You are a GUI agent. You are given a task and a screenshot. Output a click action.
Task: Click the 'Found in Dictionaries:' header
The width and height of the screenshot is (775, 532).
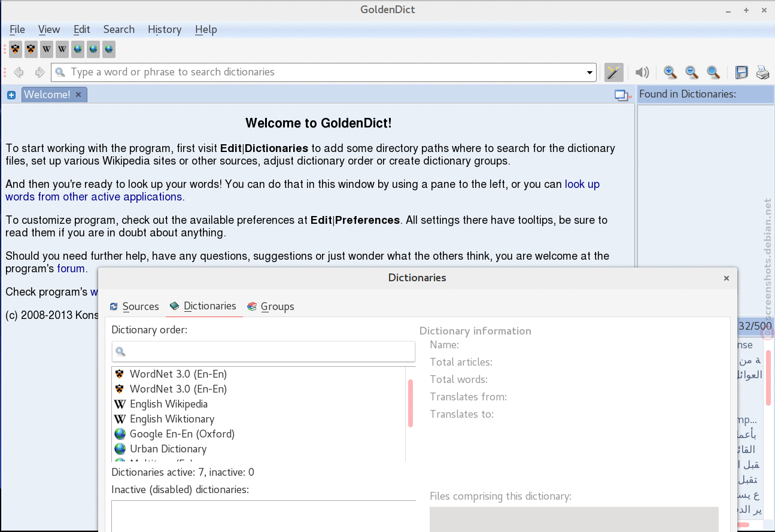[688, 94]
